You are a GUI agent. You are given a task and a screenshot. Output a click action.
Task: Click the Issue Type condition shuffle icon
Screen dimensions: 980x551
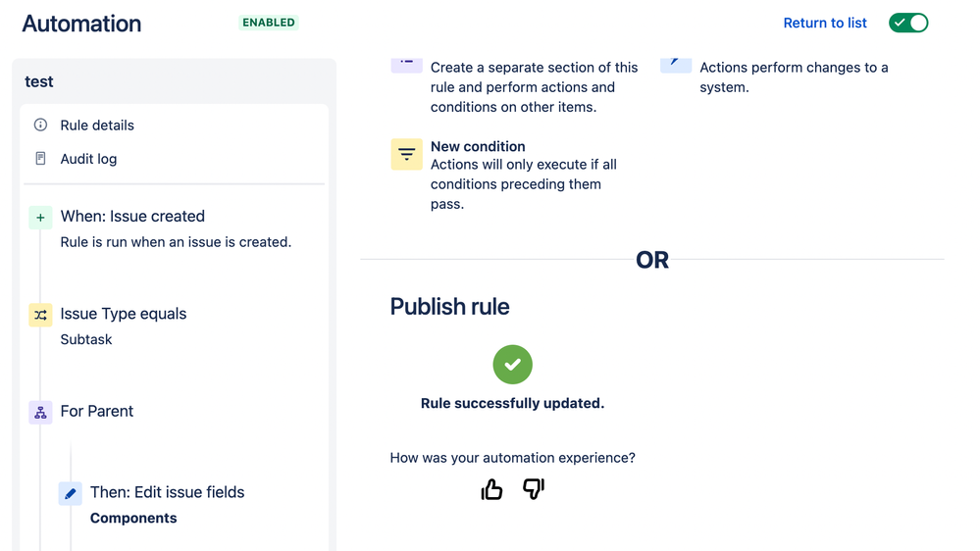[40, 315]
